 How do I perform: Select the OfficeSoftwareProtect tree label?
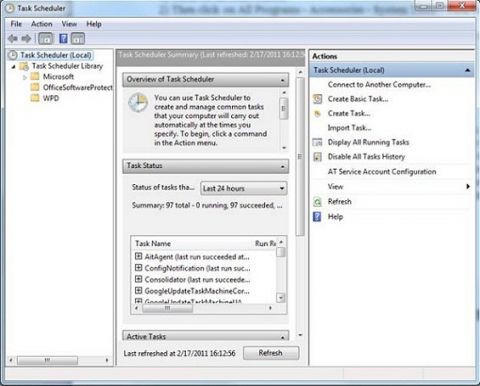(x=78, y=87)
